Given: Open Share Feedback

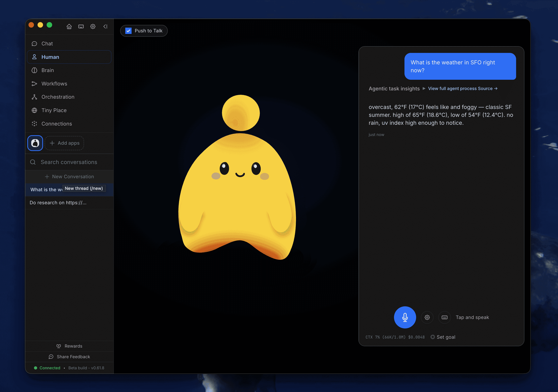Looking at the screenshot, I should tap(70, 357).
